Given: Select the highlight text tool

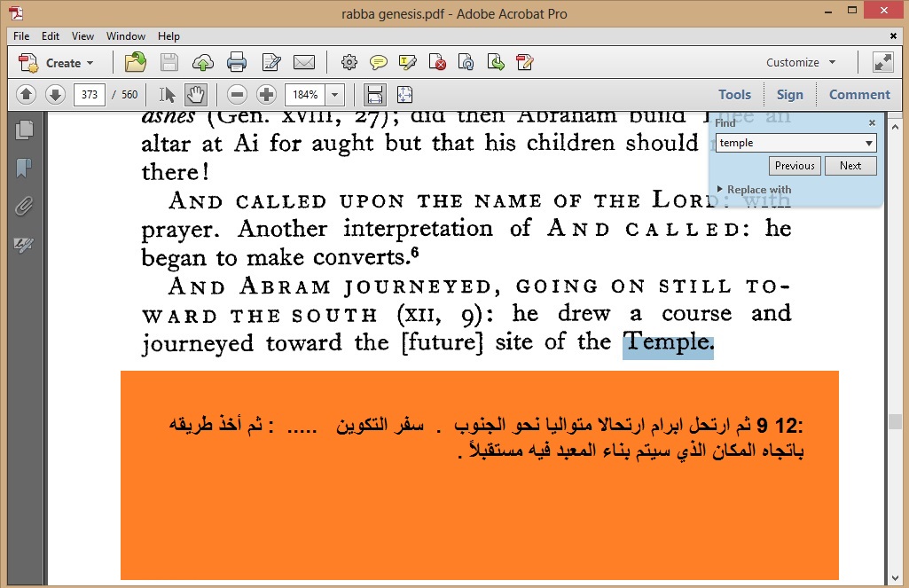Looking at the screenshot, I should [408, 62].
